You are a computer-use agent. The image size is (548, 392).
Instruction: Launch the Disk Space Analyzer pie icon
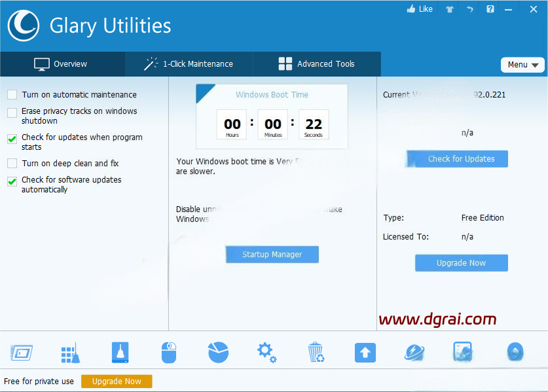click(218, 353)
